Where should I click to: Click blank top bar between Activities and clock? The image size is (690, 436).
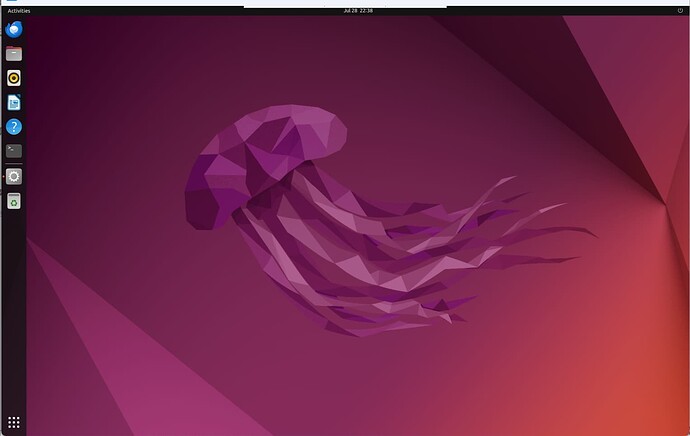coord(180,11)
